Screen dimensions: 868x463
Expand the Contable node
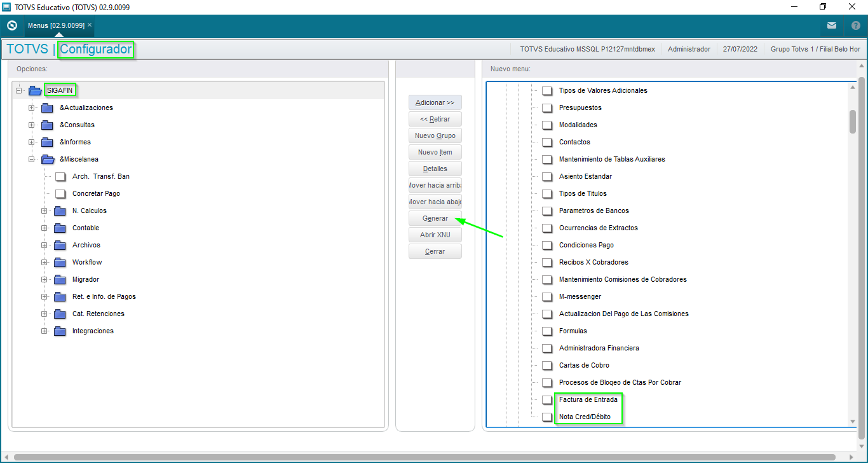[x=44, y=228]
